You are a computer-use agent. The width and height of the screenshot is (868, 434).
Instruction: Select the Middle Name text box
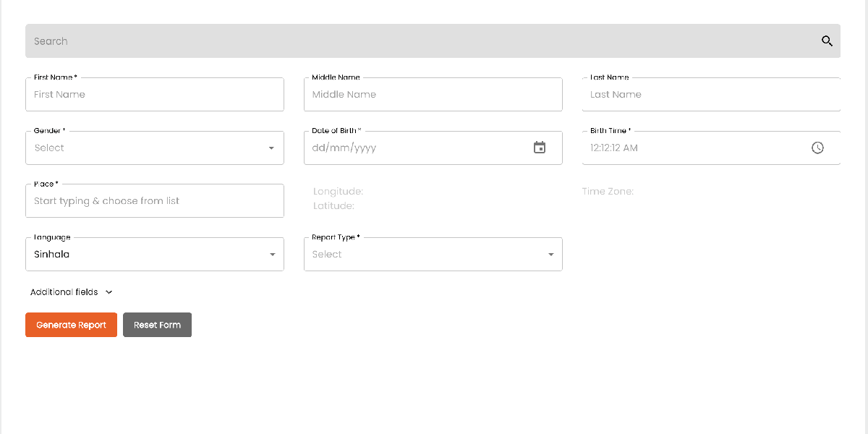[433, 95]
